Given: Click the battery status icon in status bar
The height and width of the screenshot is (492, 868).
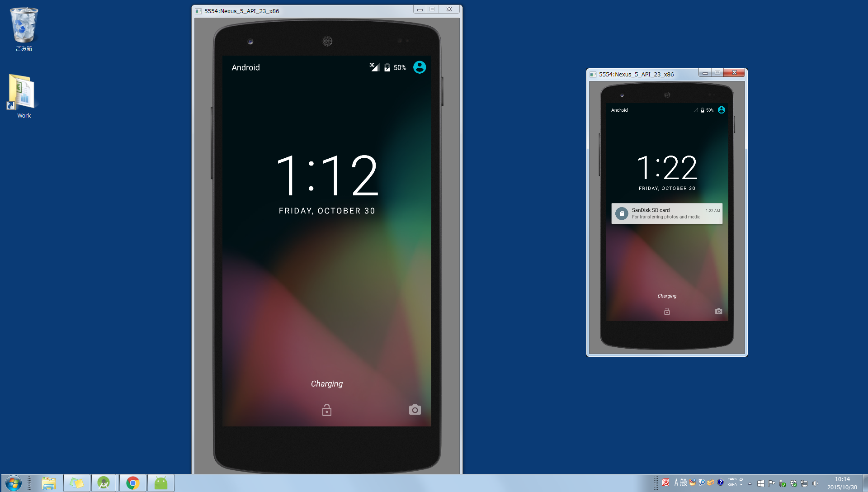Looking at the screenshot, I should tap(387, 67).
